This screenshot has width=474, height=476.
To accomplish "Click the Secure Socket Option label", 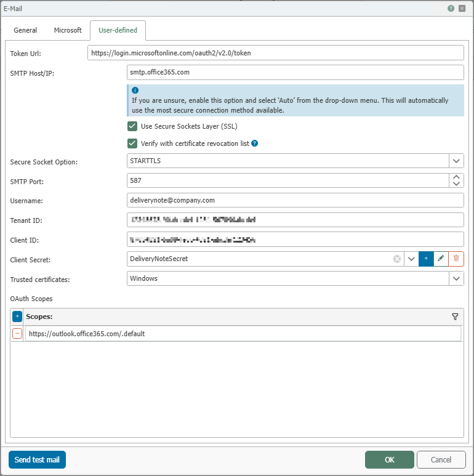I will tap(44, 162).
